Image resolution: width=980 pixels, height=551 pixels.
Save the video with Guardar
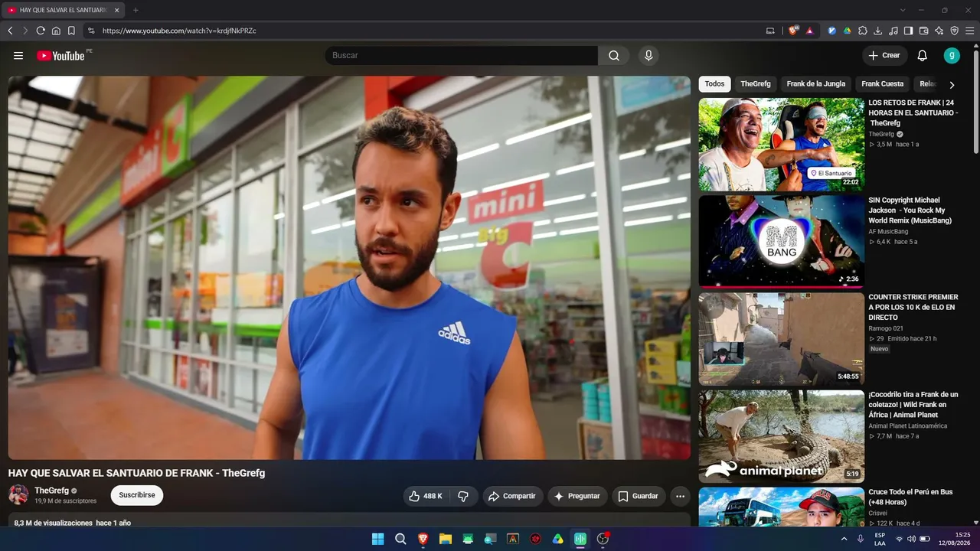(638, 496)
